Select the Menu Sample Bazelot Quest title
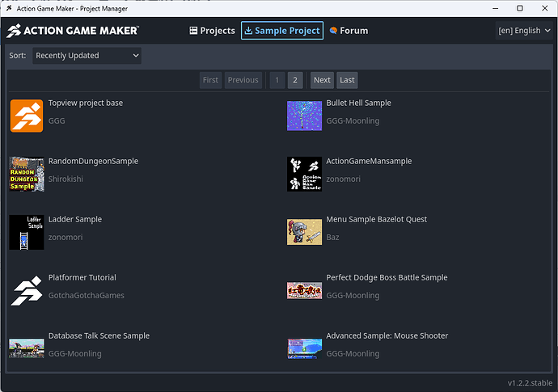Image resolution: width=558 pixels, height=392 pixels. [377, 220]
